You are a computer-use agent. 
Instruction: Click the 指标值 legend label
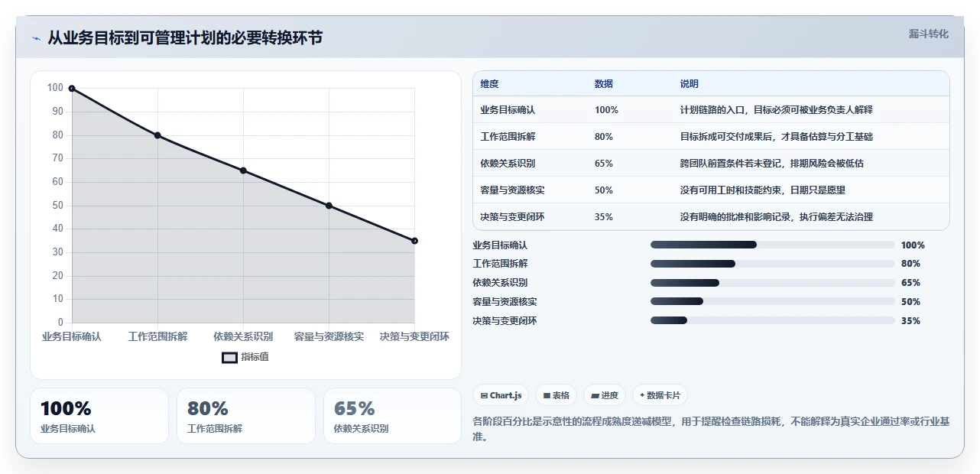(x=255, y=357)
